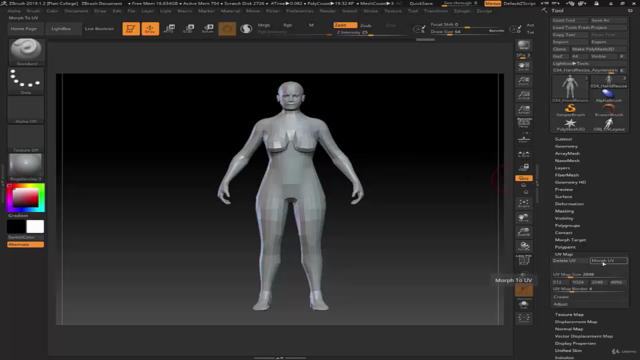Viewport: 640px width, 360px height.
Task: Click the black main color swatch
Action: pyautogui.click(x=16, y=227)
